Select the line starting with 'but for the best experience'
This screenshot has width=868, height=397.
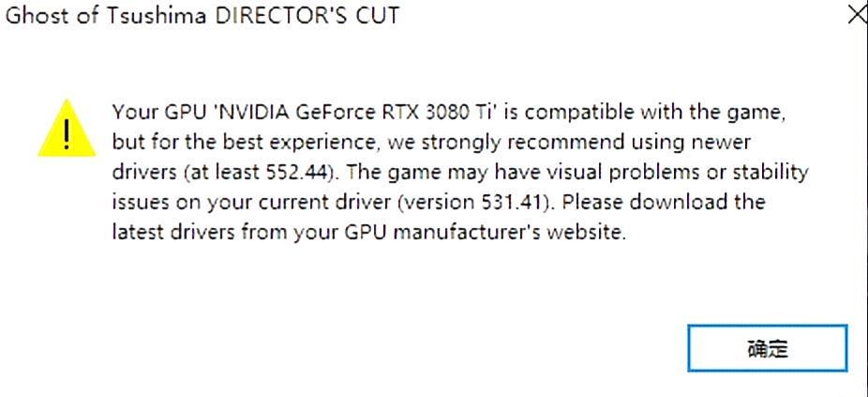(431, 143)
